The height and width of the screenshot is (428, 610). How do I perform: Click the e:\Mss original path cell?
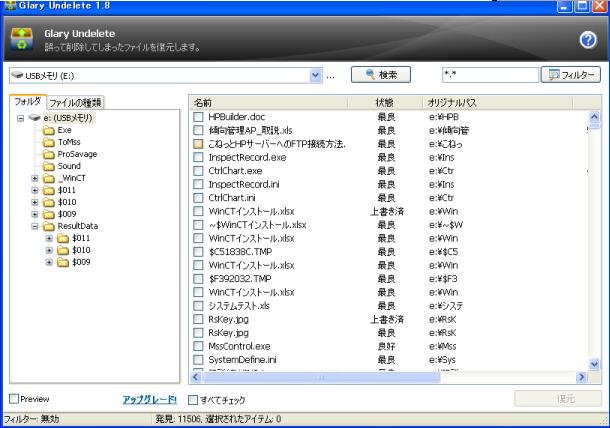pyautogui.click(x=443, y=346)
